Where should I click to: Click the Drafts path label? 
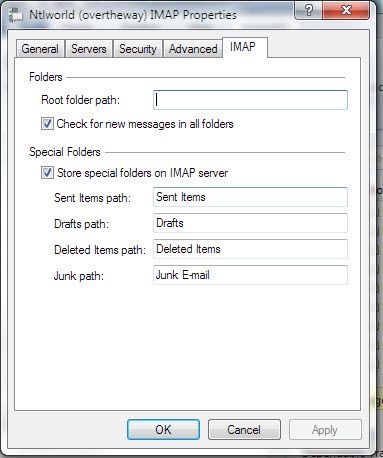(x=82, y=224)
